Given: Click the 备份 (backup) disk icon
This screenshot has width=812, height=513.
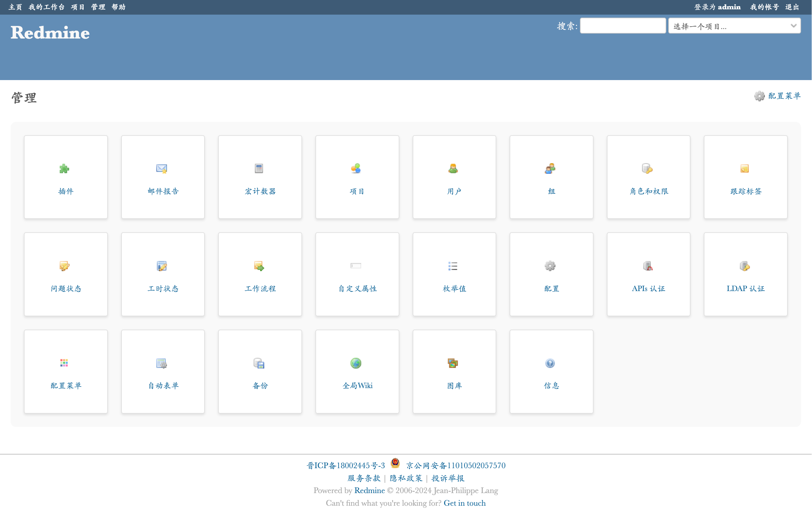Looking at the screenshot, I should point(259,363).
